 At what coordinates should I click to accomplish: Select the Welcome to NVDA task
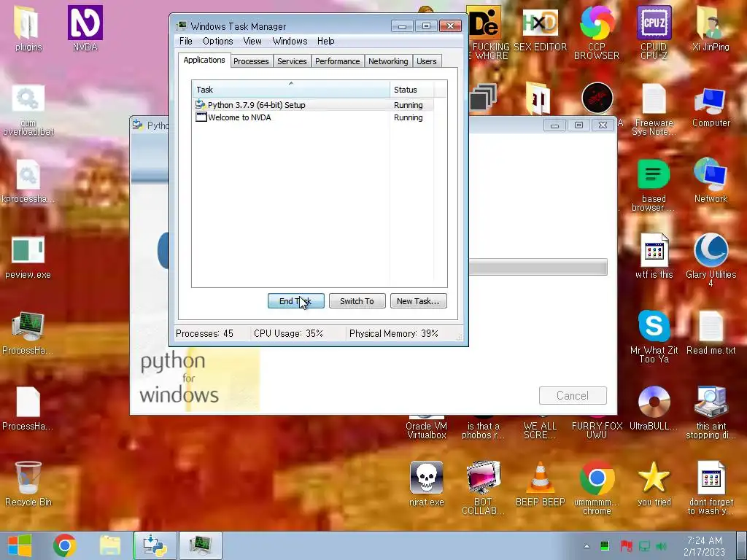312,117
